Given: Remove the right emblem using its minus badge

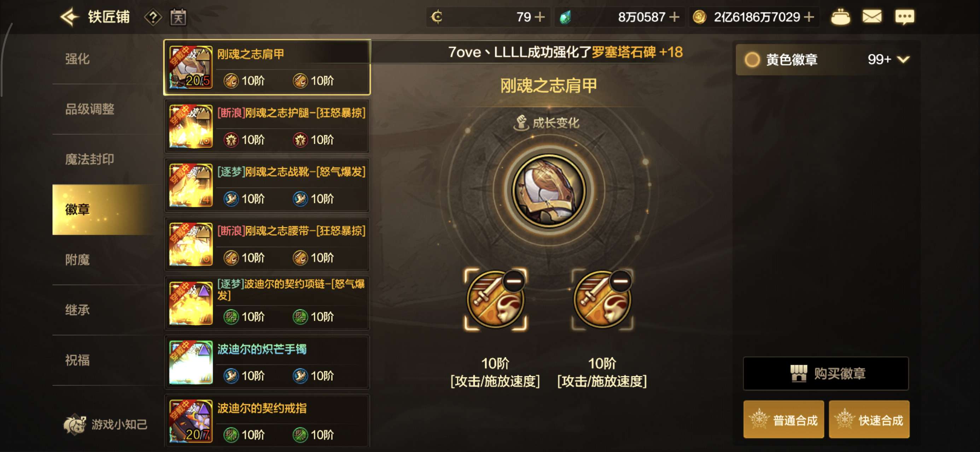Looking at the screenshot, I should click(621, 281).
